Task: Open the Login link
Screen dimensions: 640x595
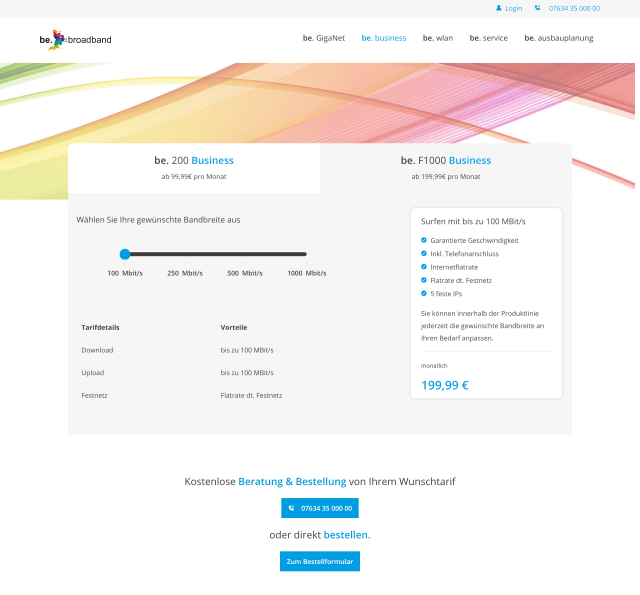Action: click(513, 8)
